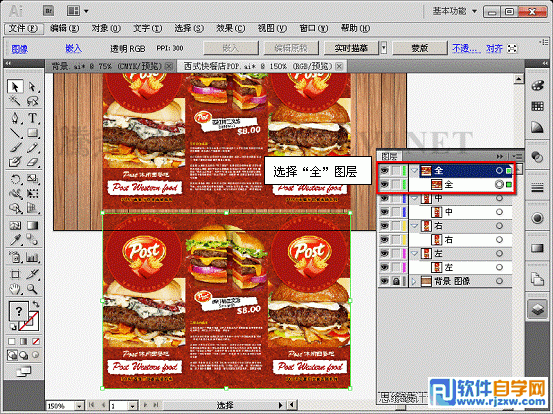Hide the parent 中 layer
This screenshot has width=553, height=414.
(384, 198)
